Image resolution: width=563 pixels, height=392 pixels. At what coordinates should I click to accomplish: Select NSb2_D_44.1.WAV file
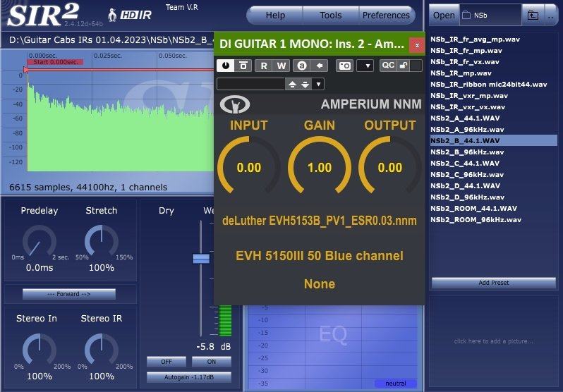point(465,186)
